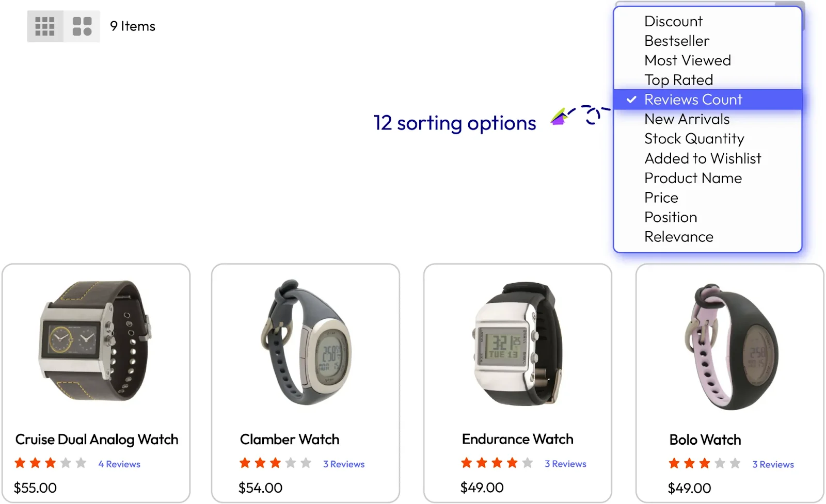Choose Bestseller from the sort list
Viewport: 826px width, 504px height.
point(676,41)
